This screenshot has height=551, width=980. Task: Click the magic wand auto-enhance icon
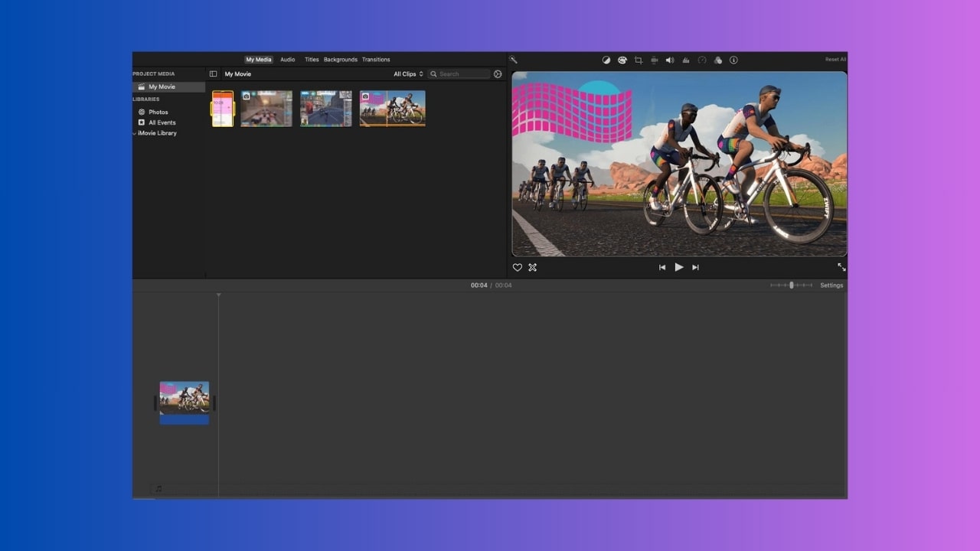click(513, 60)
